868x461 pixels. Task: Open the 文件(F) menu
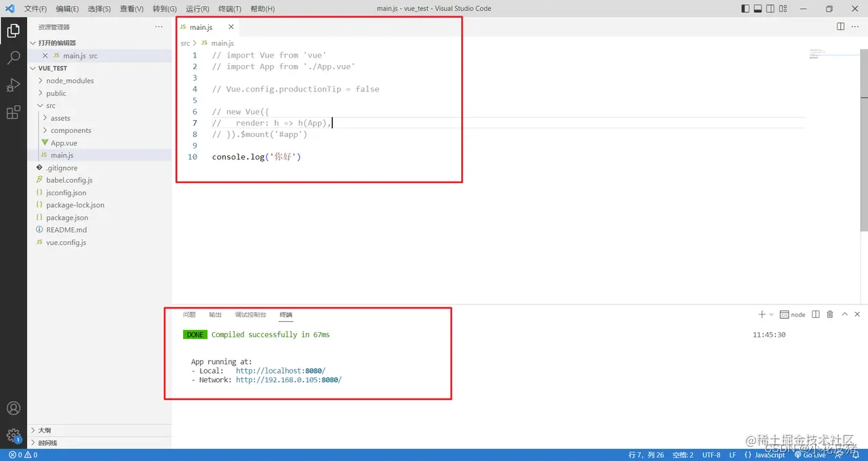(x=35, y=9)
